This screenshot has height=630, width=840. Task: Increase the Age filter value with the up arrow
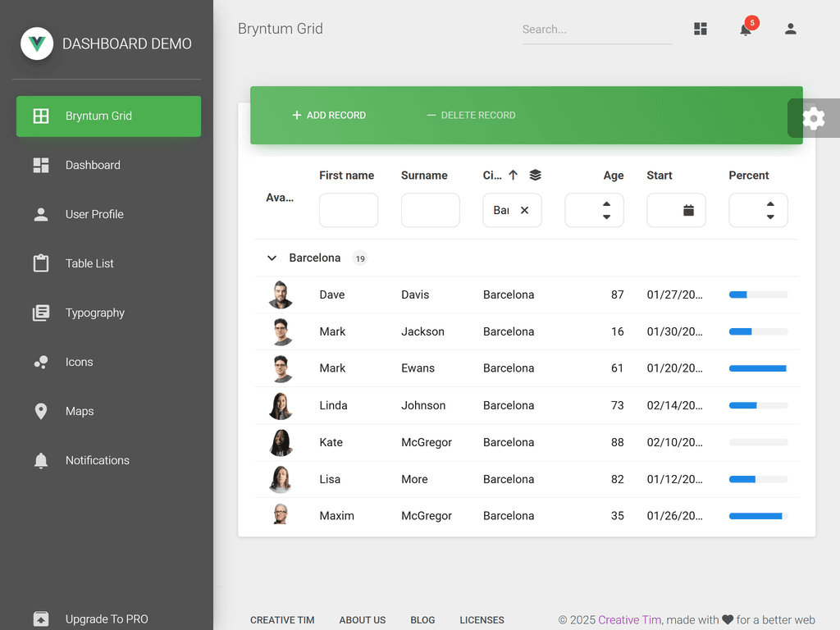(x=606, y=204)
